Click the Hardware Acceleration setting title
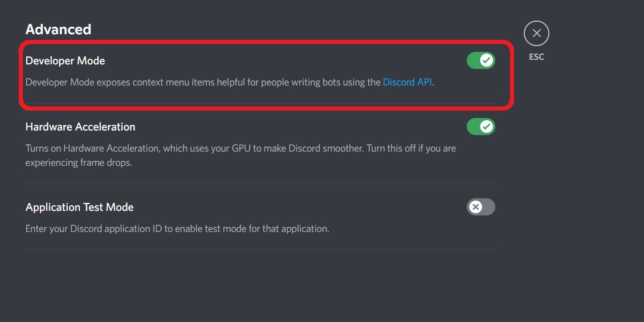 [80, 127]
